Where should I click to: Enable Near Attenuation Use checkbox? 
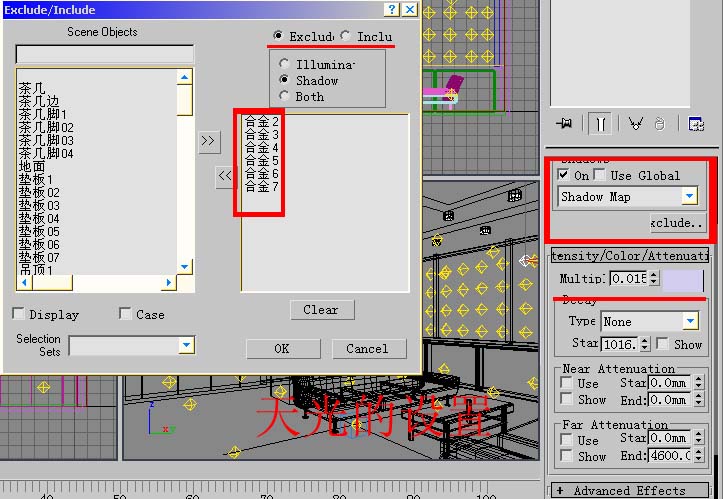pos(566,382)
